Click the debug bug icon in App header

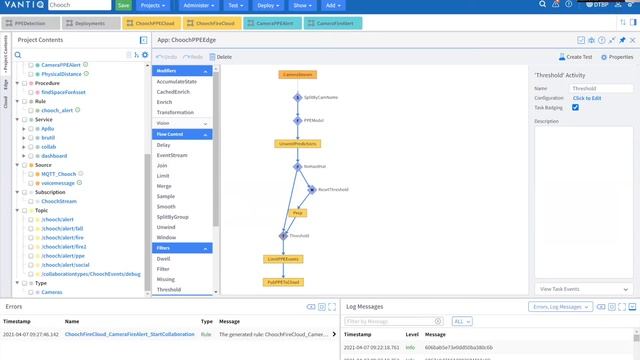point(591,40)
